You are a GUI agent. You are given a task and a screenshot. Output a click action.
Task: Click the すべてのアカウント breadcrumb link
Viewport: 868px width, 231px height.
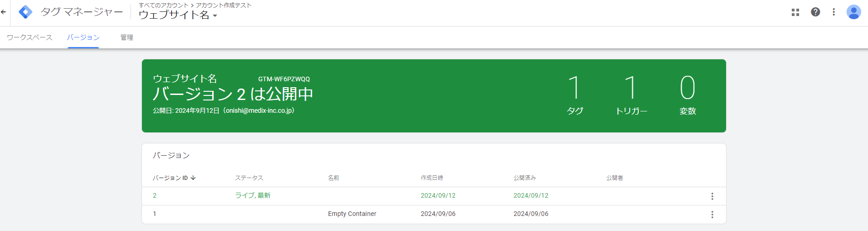(x=163, y=5)
